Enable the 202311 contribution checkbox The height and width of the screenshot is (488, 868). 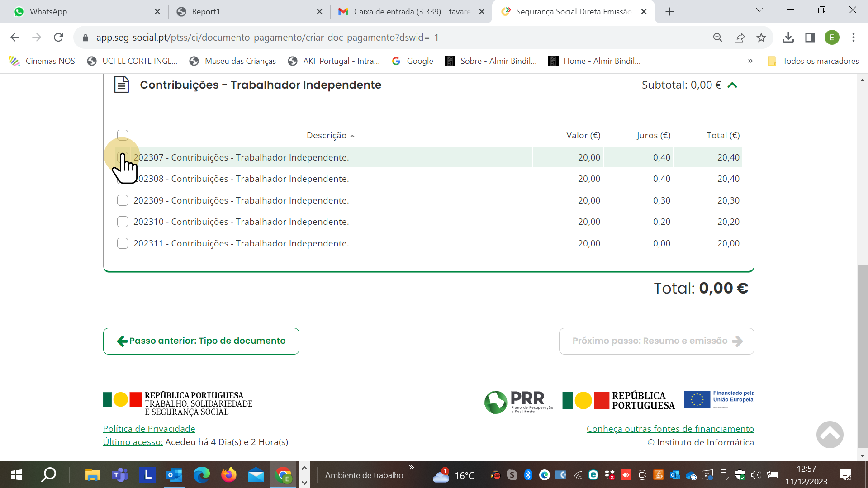(123, 243)
